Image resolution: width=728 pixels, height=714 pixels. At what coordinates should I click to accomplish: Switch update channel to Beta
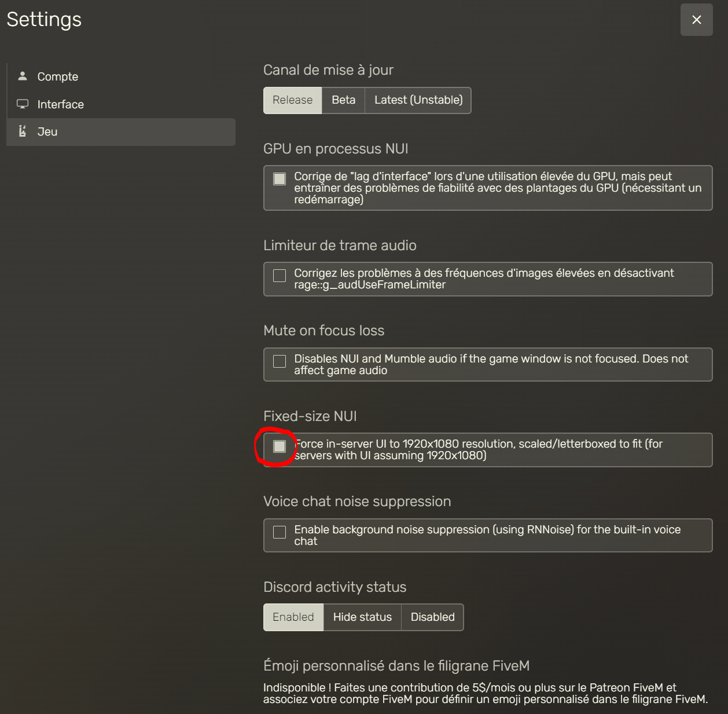343,100
